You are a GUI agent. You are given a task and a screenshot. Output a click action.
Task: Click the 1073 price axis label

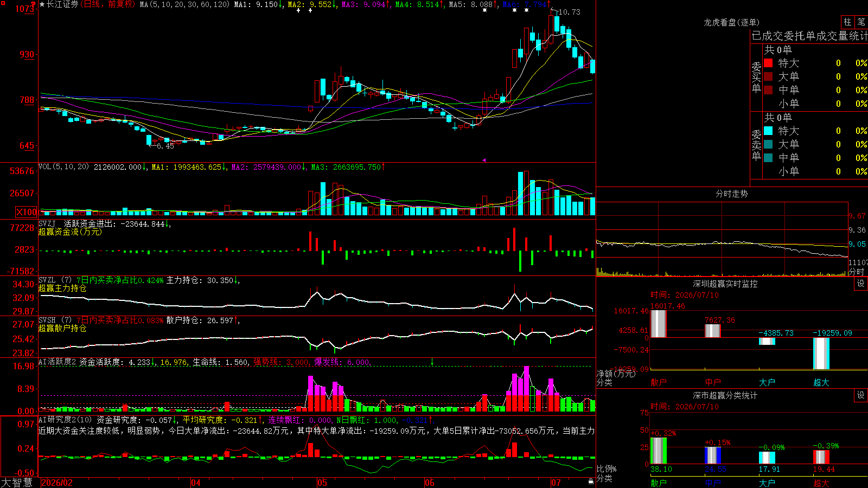25,9
